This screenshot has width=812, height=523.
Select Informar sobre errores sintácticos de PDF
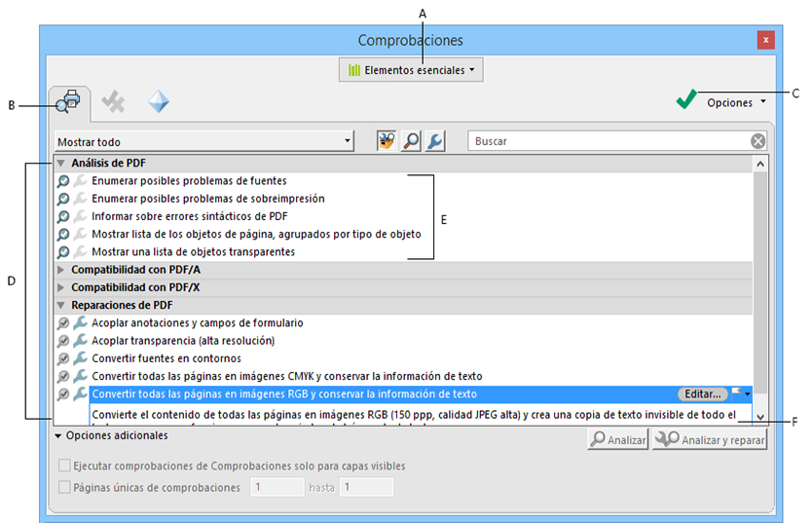pos(190,216)
